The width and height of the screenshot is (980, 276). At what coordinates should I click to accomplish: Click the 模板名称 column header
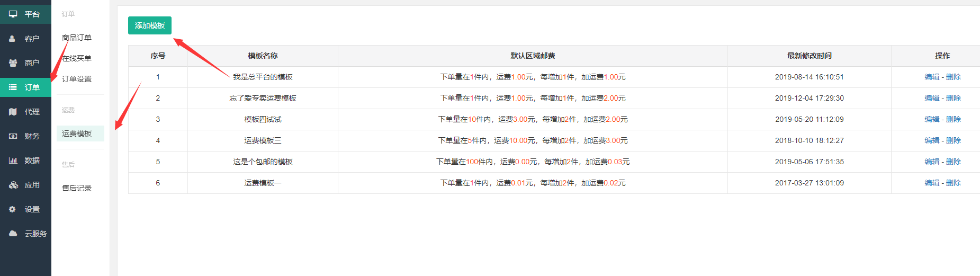[x=263, y=56]
